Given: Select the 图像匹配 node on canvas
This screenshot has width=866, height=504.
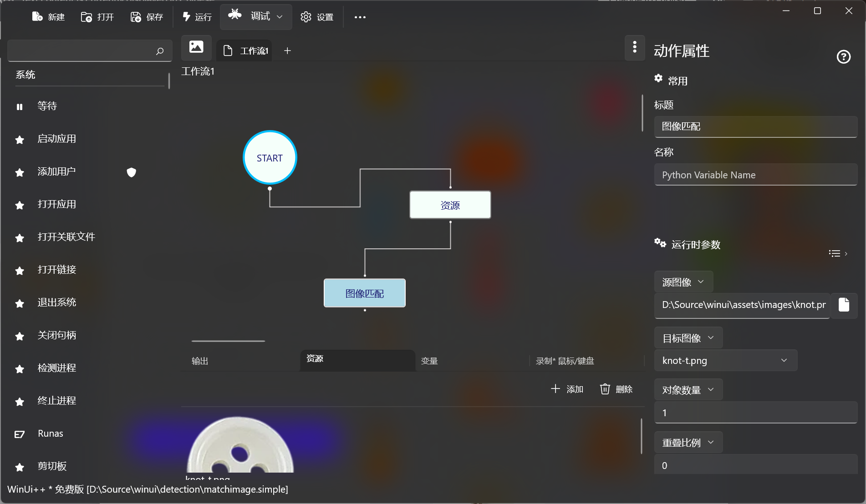Looking at the screenshot, I should coord(364,293).
